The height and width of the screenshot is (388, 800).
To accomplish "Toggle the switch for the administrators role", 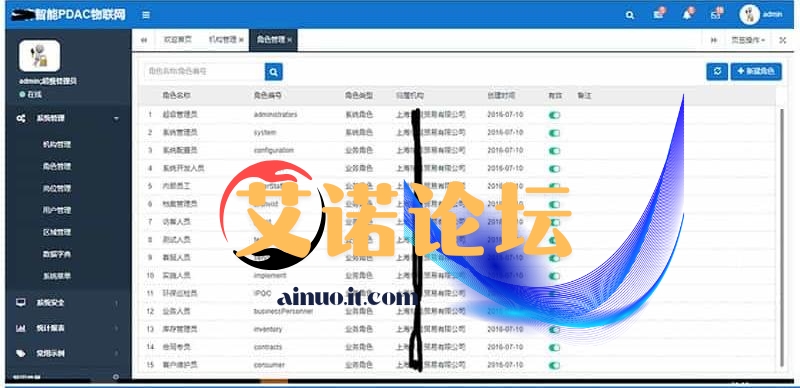I will 554,115.
